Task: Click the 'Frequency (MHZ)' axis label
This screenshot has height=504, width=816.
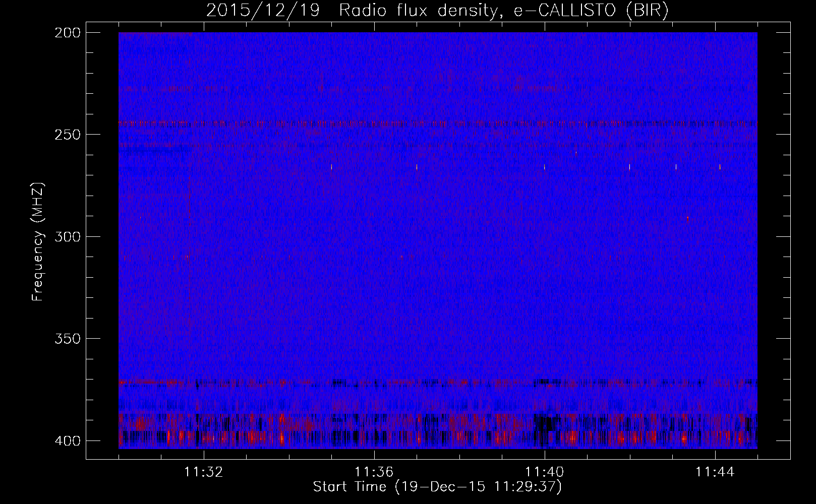Action: (38, 241)
